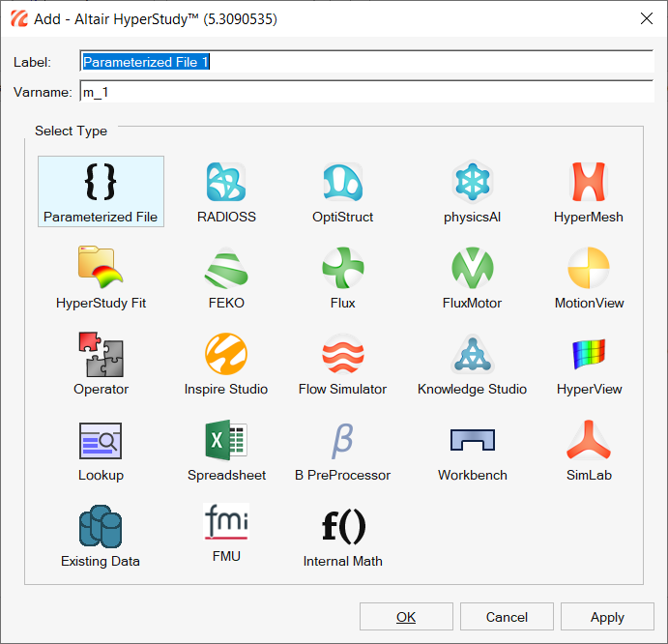Select the FluxMotor icon
The image size is (668, 644).
(x=472, y=268)
